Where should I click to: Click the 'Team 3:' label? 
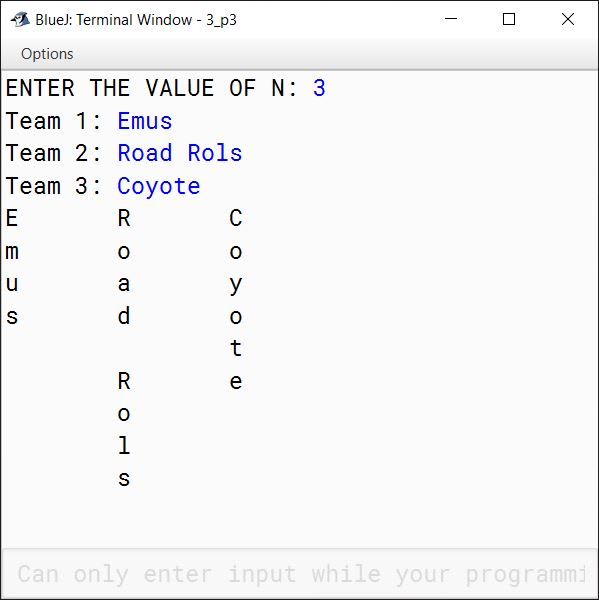click(54, 186)
